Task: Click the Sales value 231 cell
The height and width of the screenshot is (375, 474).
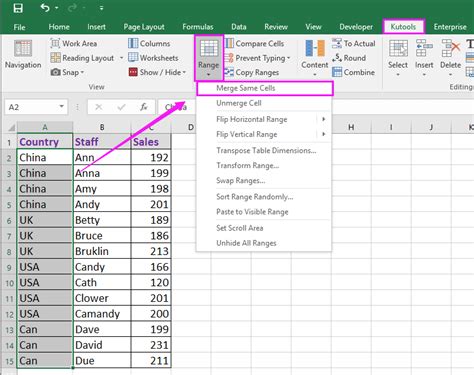Action: click(x=151, y=345)
